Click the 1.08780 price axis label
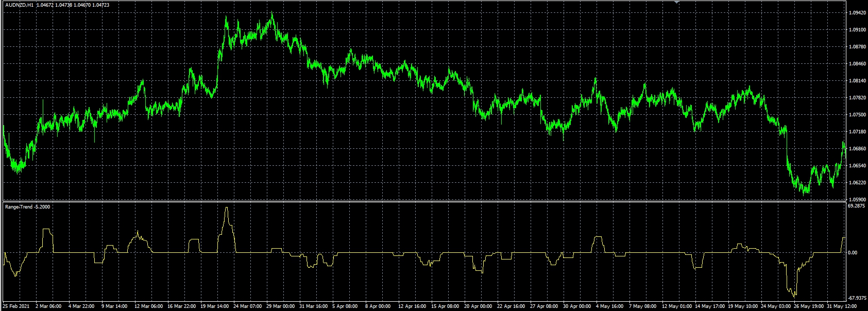868x311 pixels. point(857,47)
